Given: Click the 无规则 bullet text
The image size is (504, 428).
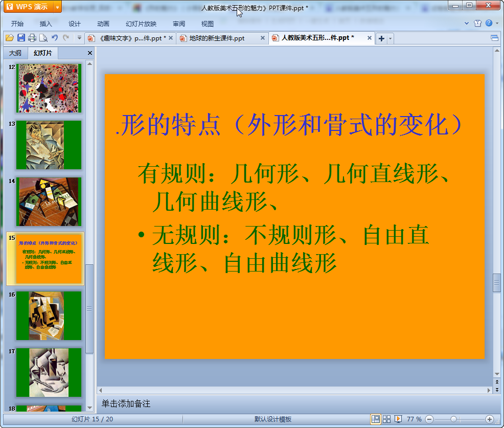Looking at the screenshot, I should [285, 249].
